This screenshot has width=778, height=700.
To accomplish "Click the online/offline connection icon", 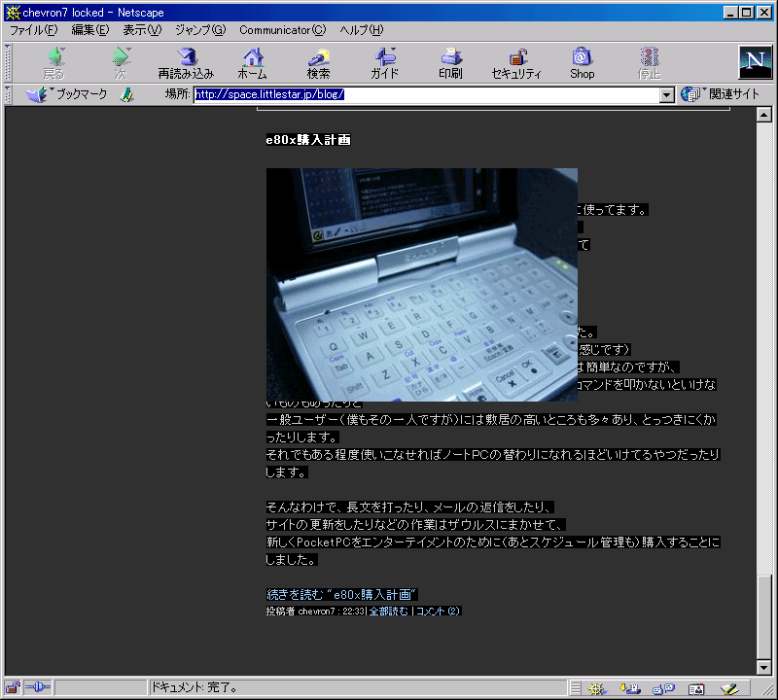I will click(x=38, y=687).
